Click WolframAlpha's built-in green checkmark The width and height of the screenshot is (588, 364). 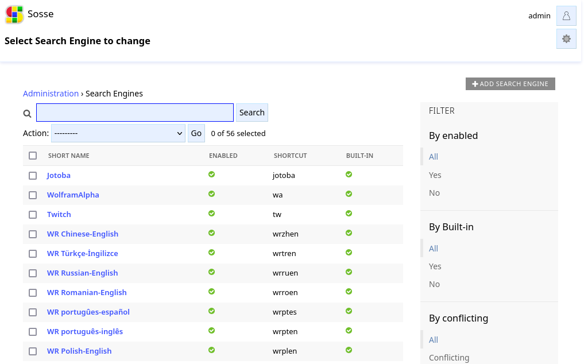[349, 194]
